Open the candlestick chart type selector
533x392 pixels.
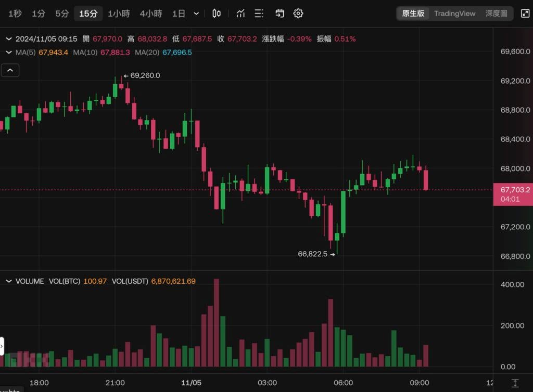pyautogui.click(x=217, y=14)
